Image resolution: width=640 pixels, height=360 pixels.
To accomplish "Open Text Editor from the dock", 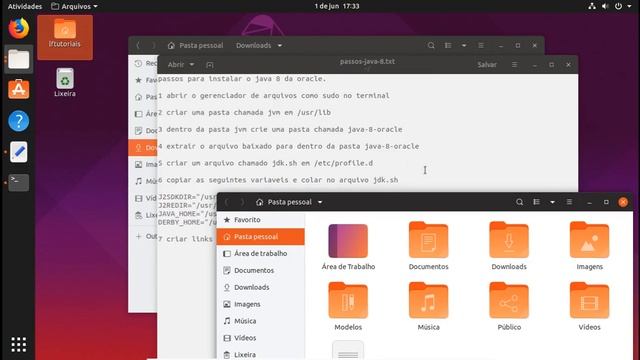I will (x=19, y=152).
